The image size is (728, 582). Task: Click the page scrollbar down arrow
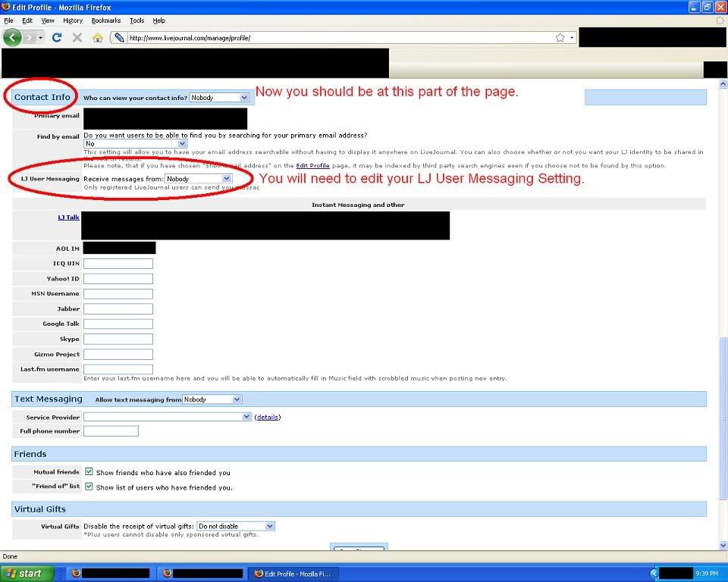[x=723, y=545]
